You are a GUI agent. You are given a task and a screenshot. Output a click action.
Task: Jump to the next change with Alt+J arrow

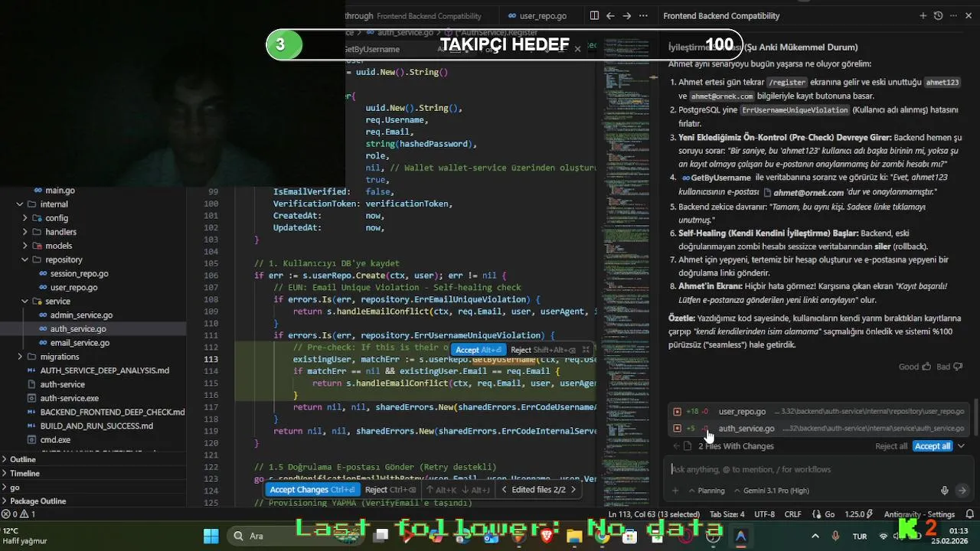pos(475,490)
